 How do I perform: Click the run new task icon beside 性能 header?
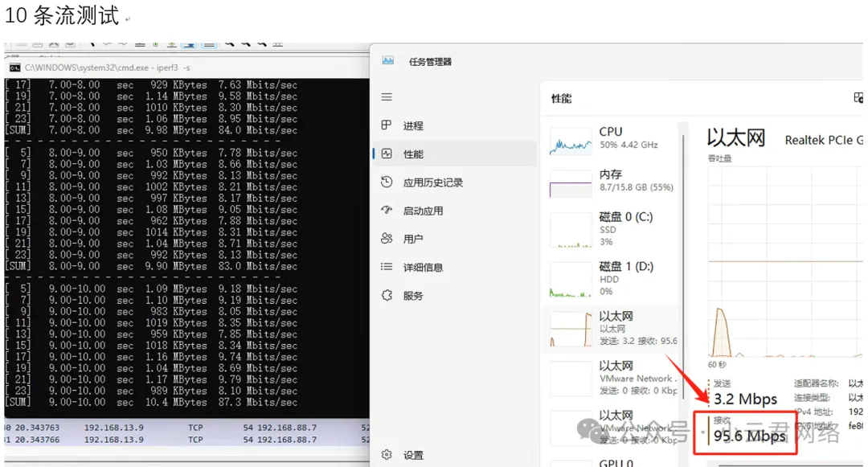(858, 97)
